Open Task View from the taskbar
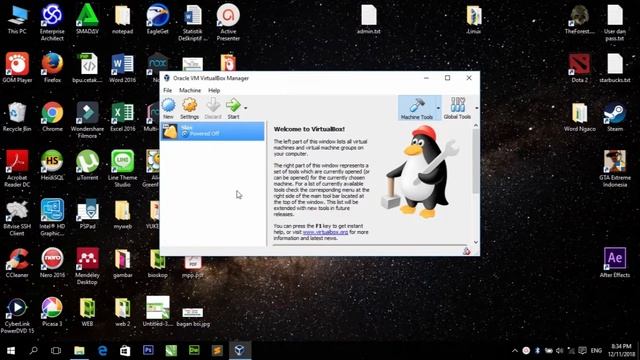Image resolution: width=640 pixels, height=360 pixels. (x=56, y=350)
